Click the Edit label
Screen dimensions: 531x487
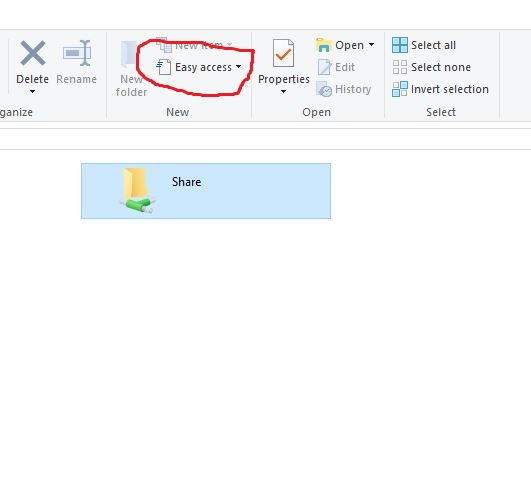click(x=345, y=67)
